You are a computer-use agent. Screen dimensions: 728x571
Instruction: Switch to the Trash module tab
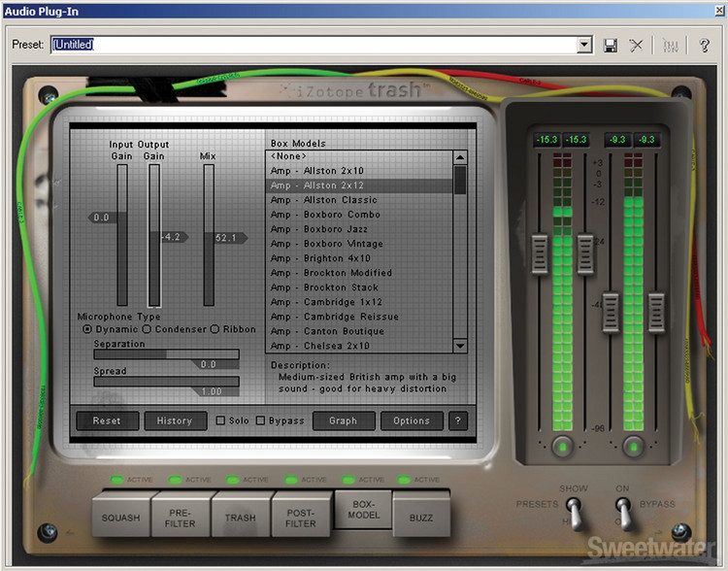[241, 517]
